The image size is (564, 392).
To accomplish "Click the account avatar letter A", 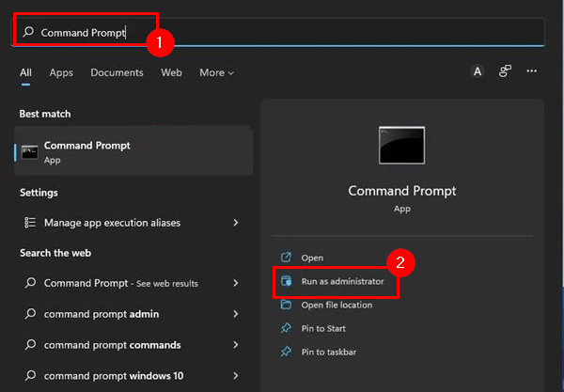I will (478, 71).
